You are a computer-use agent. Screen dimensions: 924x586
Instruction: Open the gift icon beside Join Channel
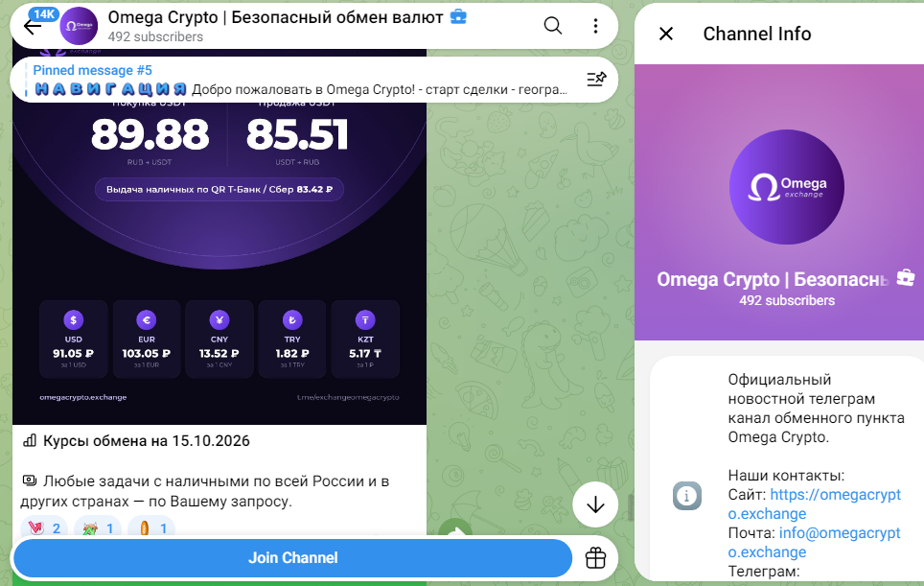click(x=595, y=557)
